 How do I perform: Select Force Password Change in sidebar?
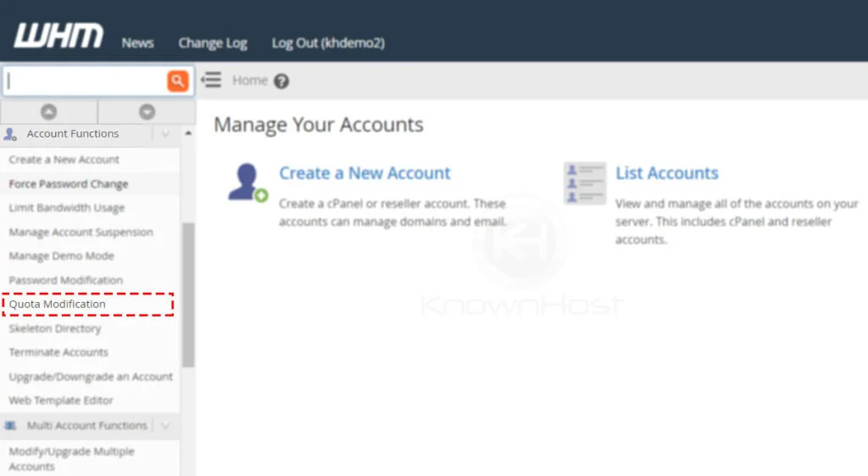[68, 184]
